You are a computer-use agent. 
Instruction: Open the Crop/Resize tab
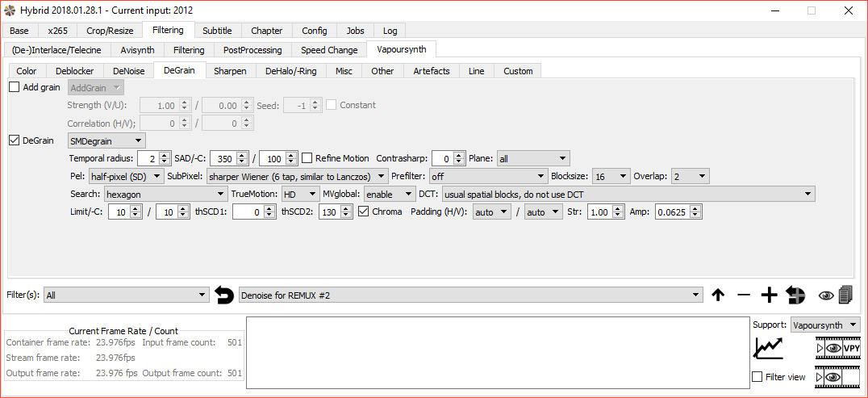click(110, 31)
